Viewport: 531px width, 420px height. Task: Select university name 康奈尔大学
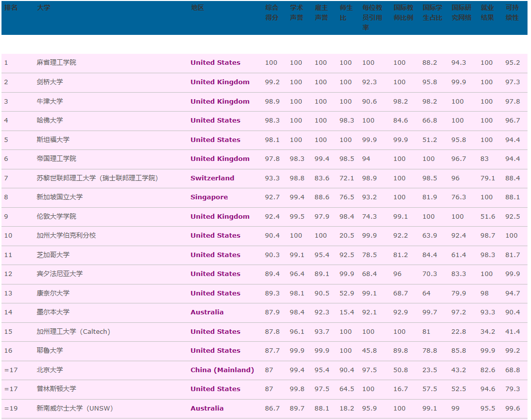point(53,292)
